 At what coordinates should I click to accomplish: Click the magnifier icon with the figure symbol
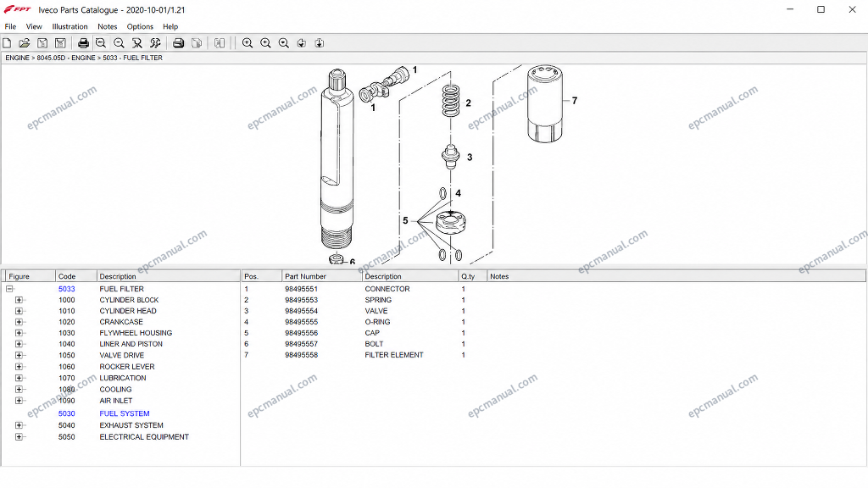pyautogui.click(x=137, y=43)
